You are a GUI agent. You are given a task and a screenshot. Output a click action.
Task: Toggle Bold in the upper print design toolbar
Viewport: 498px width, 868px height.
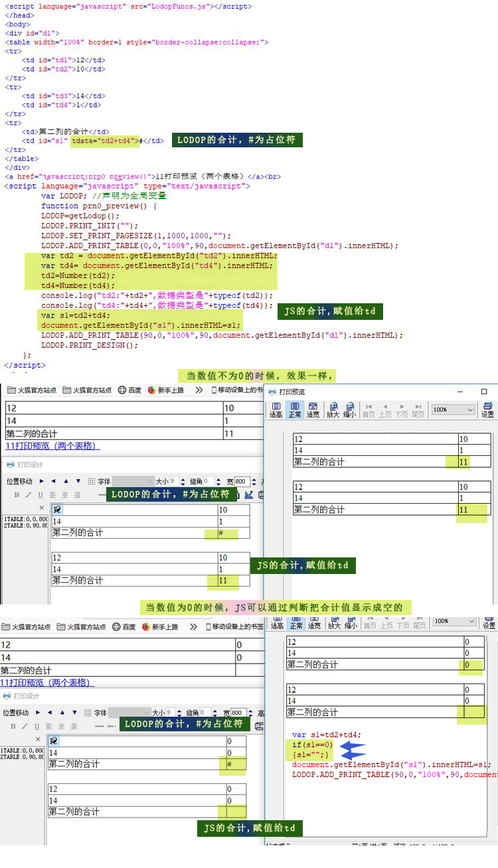17,495
